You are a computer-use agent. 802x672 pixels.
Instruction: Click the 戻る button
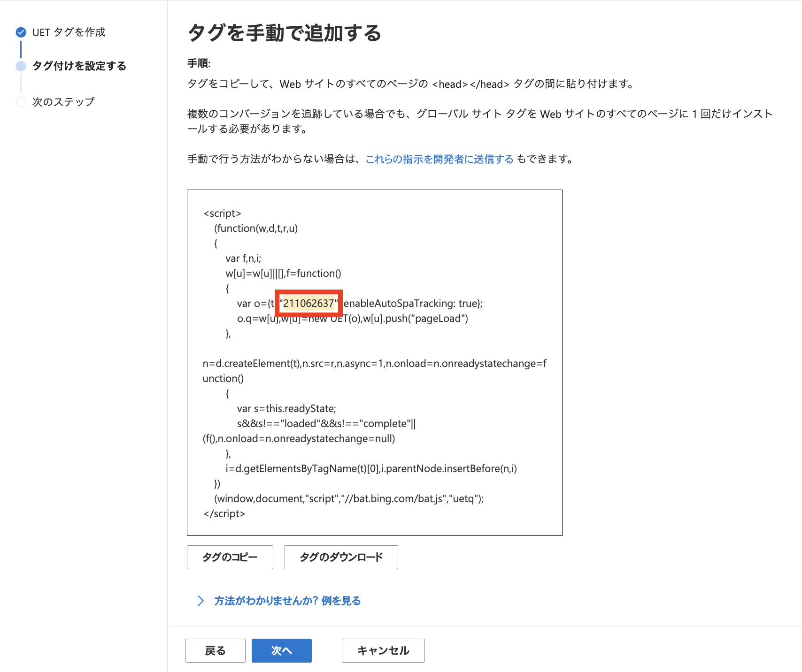[x=216, y=650]
